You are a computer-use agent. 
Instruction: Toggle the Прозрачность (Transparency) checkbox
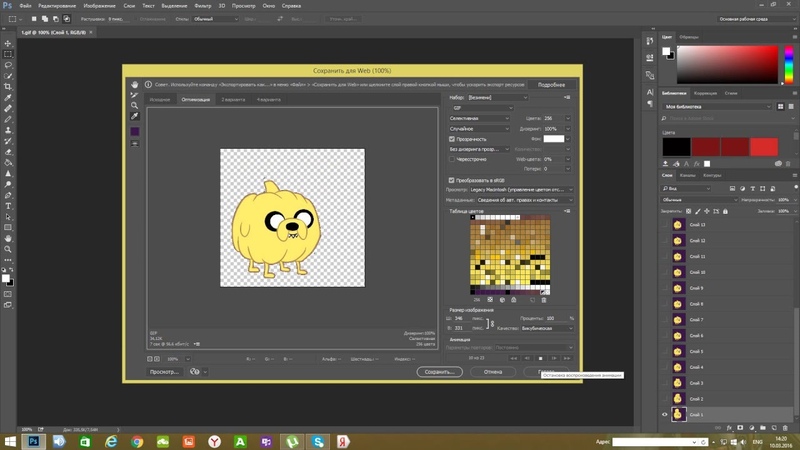coord(452,139)
